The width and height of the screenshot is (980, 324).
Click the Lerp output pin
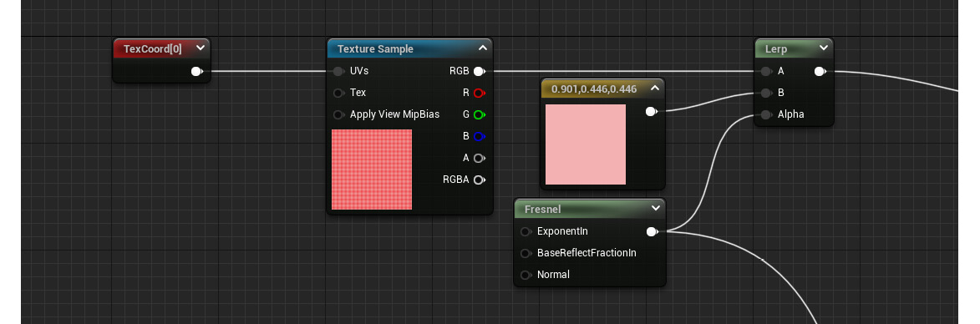(x=820, y=71)
